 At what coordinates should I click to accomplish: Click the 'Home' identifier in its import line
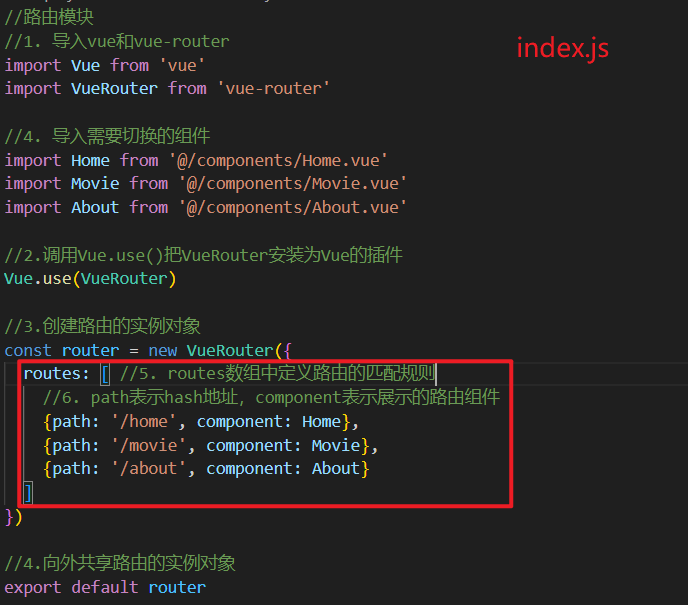[90, 161]
